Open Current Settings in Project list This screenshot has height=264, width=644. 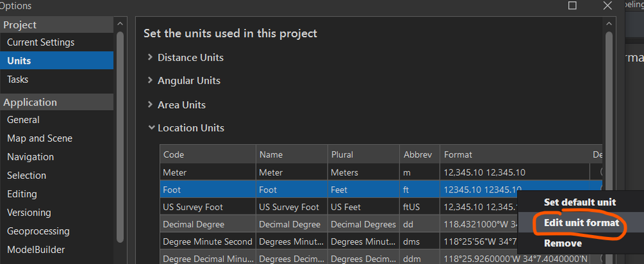(41, 42)
